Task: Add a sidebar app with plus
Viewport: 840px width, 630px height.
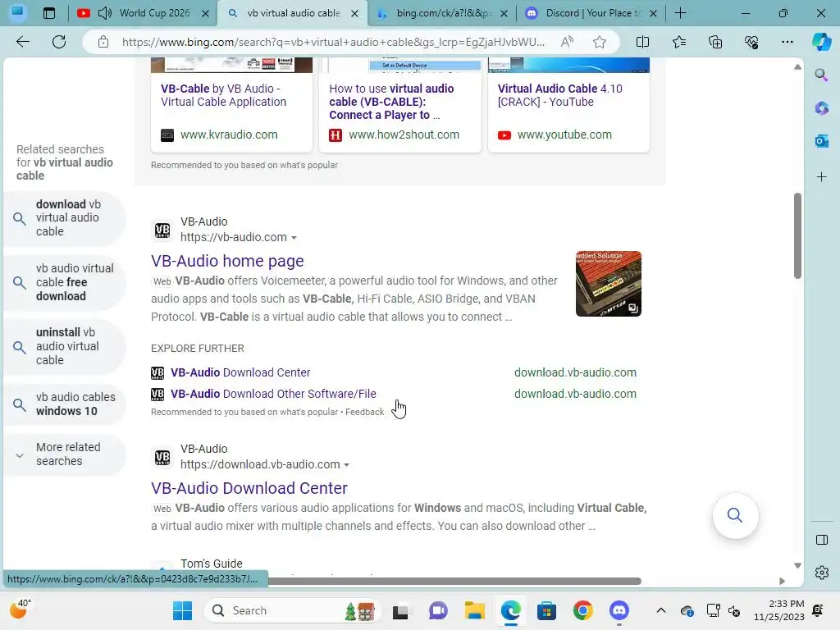Action: pyautogui.click(x=821, y=177)
